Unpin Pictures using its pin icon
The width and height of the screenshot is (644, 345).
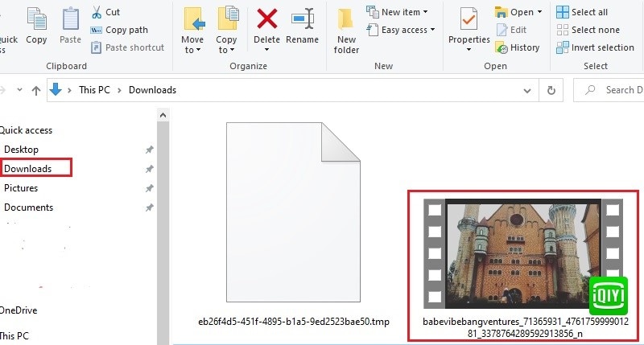(x=150, y=188)
